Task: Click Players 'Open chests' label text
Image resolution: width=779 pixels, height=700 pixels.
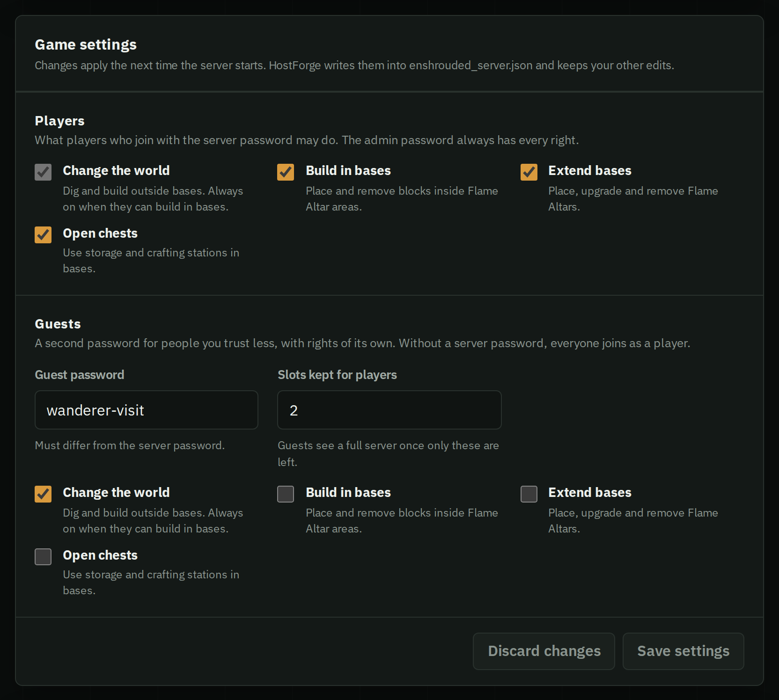Action: coord(100,233)
